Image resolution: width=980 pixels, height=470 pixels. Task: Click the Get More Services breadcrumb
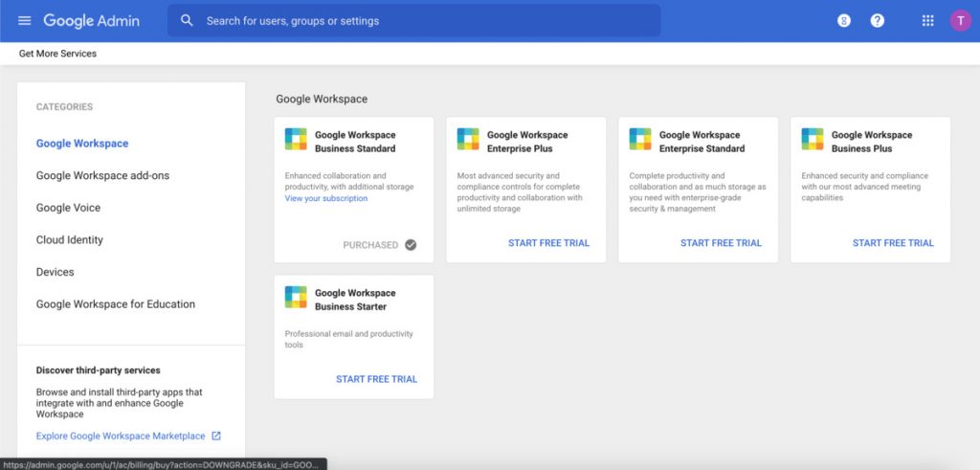click(x=57, y=54)
